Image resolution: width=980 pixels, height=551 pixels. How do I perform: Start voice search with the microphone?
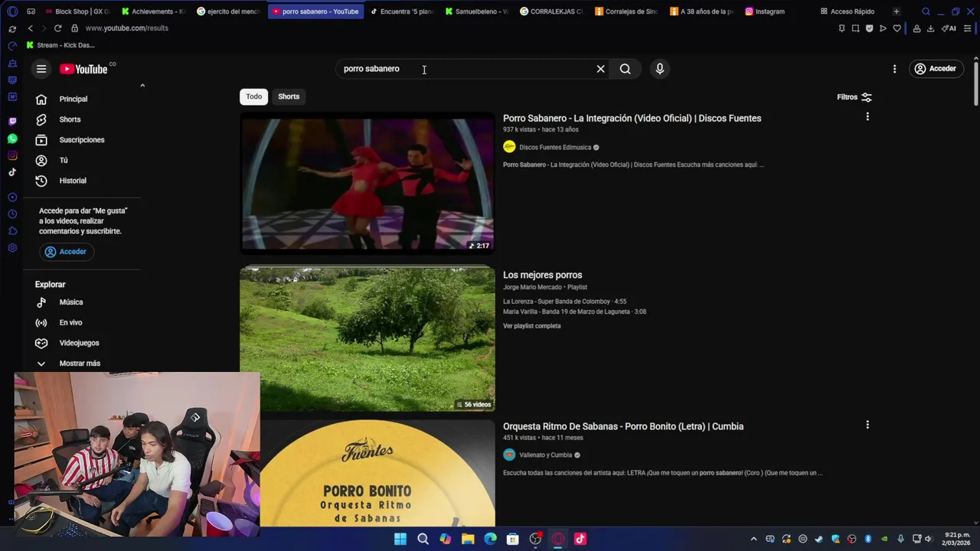[x=660, y=69]
